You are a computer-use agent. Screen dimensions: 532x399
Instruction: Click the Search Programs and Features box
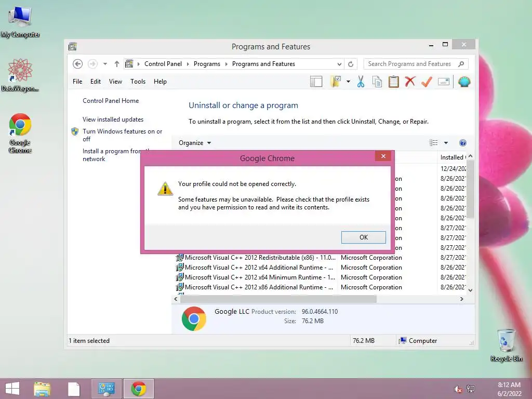pos(416,64)
